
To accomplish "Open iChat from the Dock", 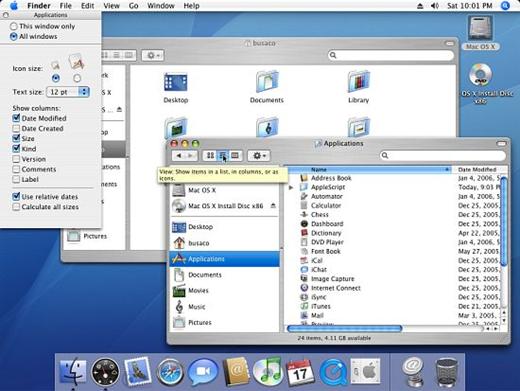I will [x=203, y=372].
